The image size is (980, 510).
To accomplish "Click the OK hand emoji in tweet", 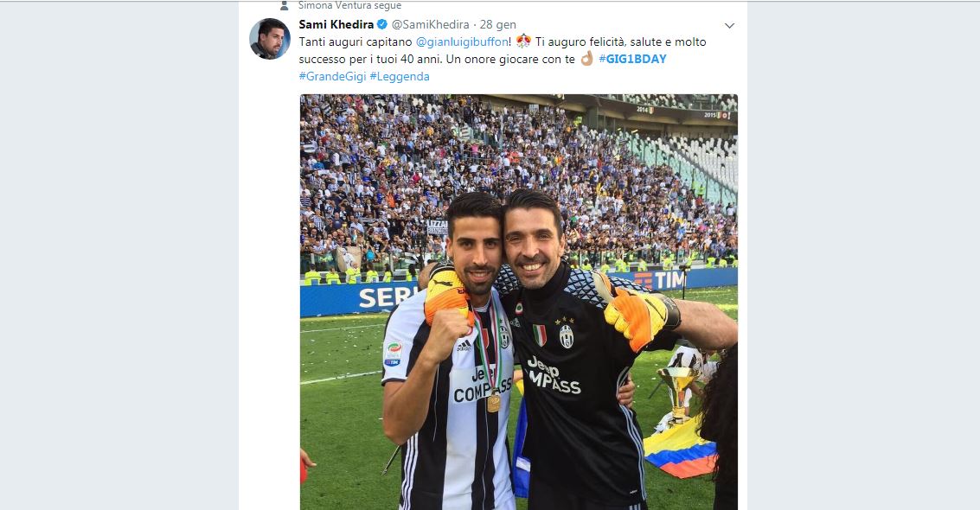I will [x=586, y=59].
